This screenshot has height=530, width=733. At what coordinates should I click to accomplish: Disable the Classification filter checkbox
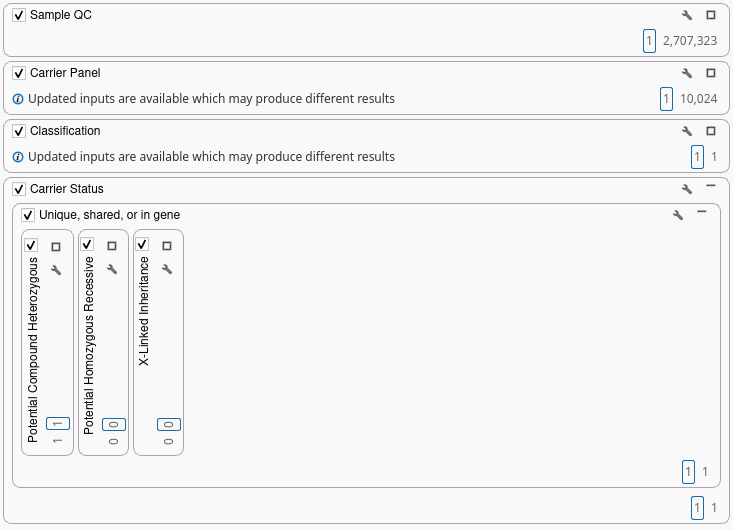(19, 132)
